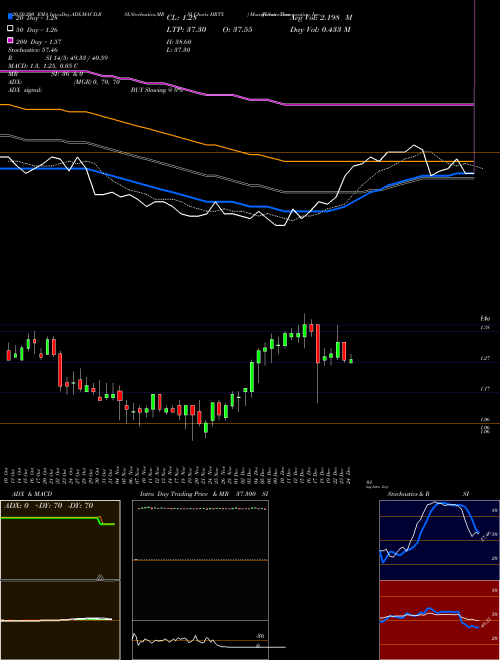This screenshot has height=660, width=500.
Task: Click the blue Stochastics panel chart
Action: 439,540
